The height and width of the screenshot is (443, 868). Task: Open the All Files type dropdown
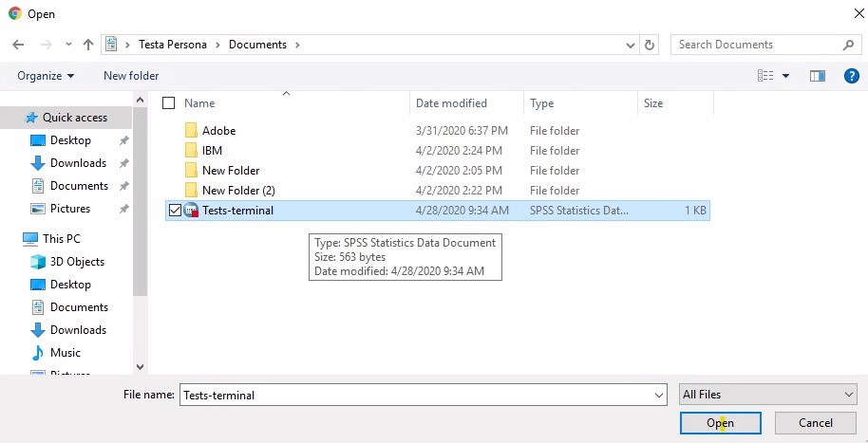coord(767,395)
